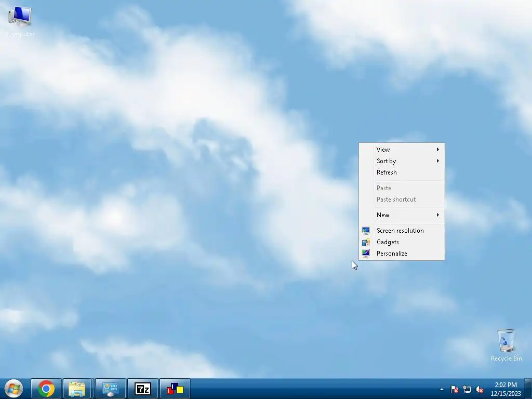Screen dimensions: 532x399
Task: Click the Gadgets menu icon
Action: pos(366,242)
